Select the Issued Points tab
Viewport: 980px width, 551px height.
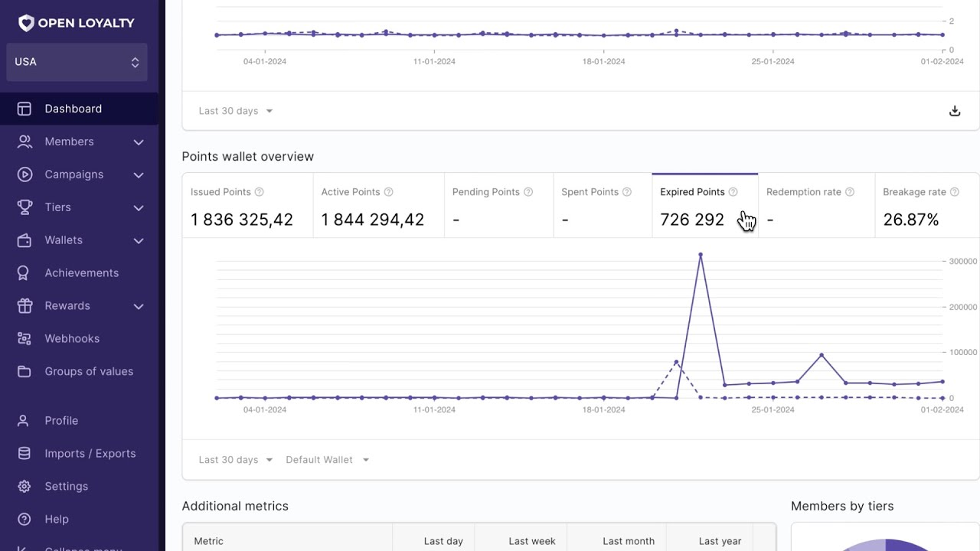click(x=247, y=206)
